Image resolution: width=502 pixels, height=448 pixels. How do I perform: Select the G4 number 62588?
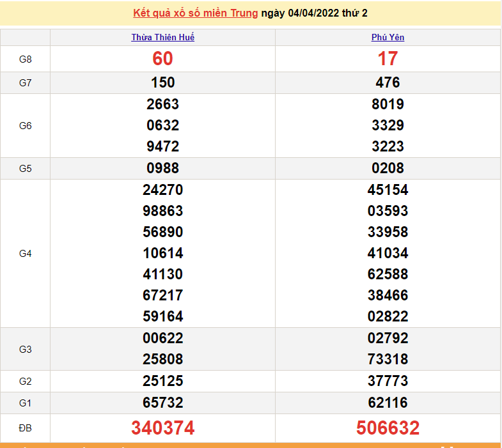point(388,274)
